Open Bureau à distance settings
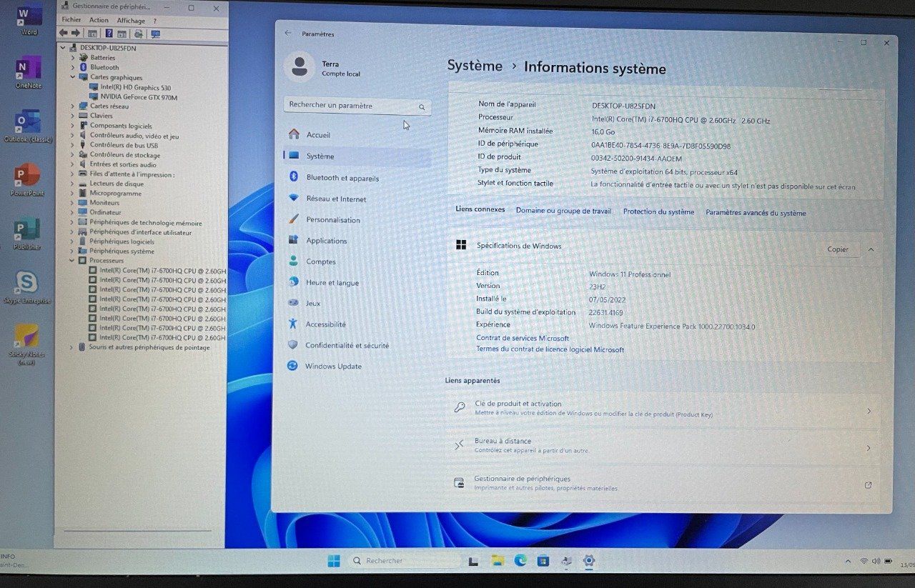Viewport: 915px width, 588px height. pos(663,446)
